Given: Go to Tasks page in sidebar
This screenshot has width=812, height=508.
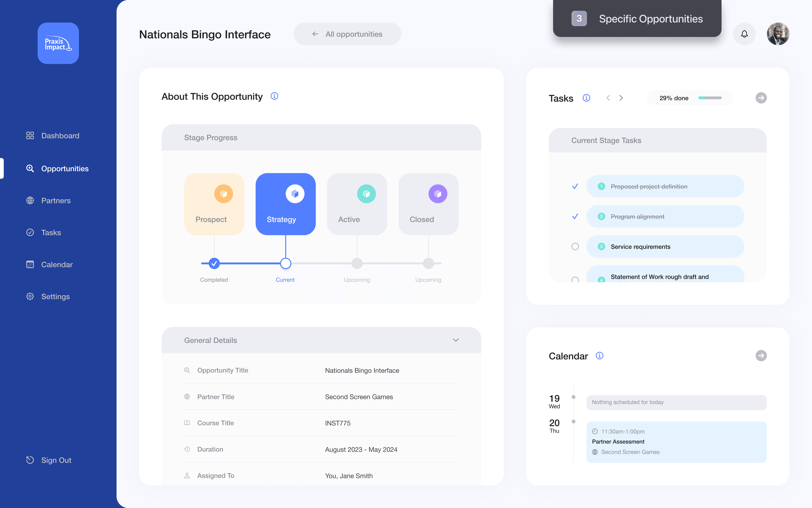Looking at the screenshot, I should coord(44,232).
